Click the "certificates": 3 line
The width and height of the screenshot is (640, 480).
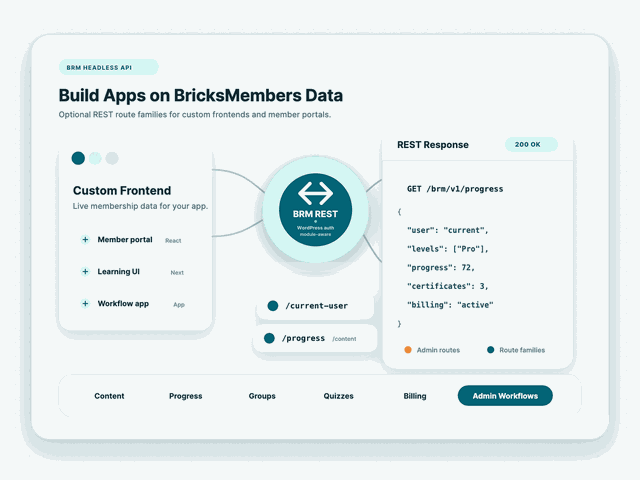[x=447, y=286]
